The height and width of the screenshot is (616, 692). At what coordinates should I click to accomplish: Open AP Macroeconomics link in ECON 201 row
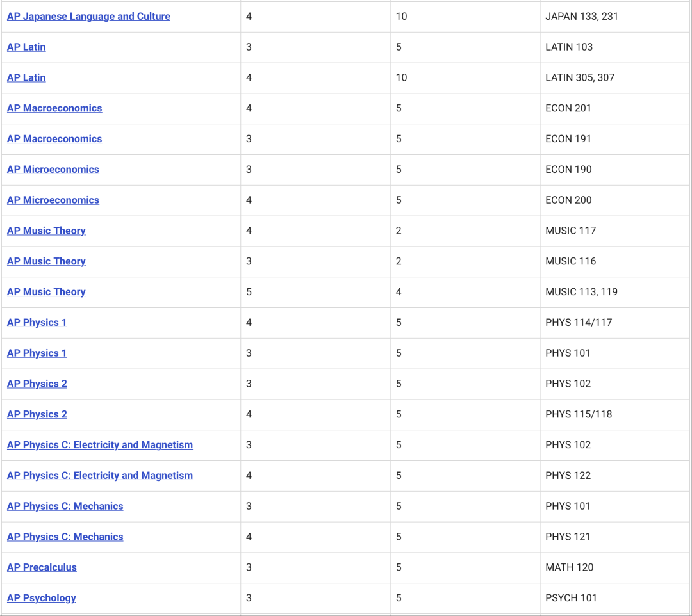[x=54, y=108]
